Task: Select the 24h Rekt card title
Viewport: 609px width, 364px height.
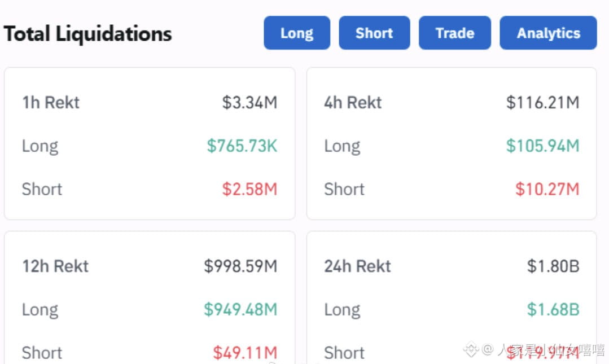Action: click(357, 266)
